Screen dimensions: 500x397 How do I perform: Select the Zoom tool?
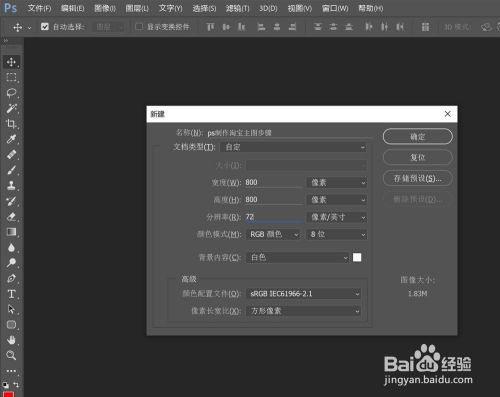pyautogui.click(x=11, y=355)
